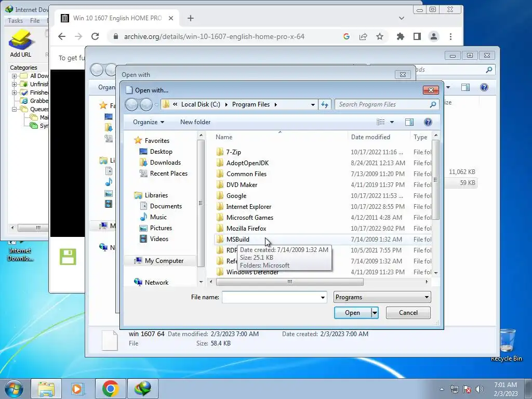Go back in Chrome browser
532x399 pixels.
(x=62, y=36)
